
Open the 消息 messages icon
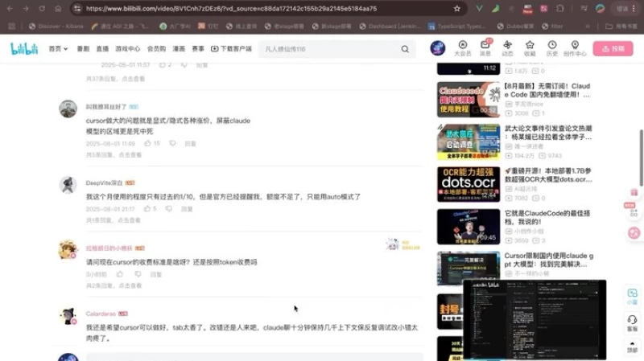point(485,47)
